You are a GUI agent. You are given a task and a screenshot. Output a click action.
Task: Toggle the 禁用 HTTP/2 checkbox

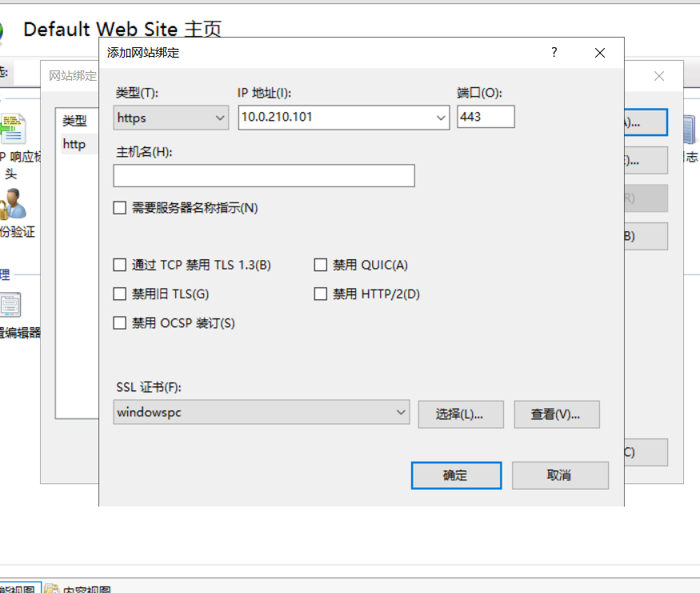[321, 294]
